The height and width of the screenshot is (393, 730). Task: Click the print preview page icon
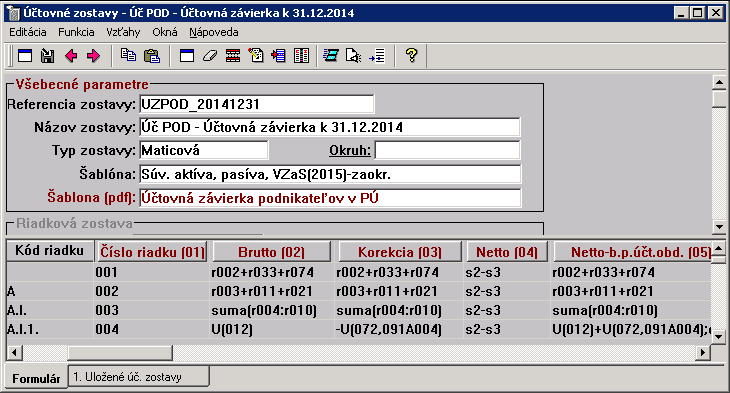[x=354, y=56]
